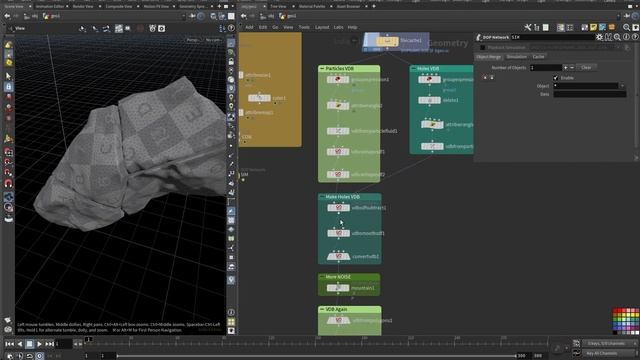Viewport: 640px width, 360px height.
Task: Open the Simulation parameter tab
Action: pyautogui.click(x=516, y=57)
